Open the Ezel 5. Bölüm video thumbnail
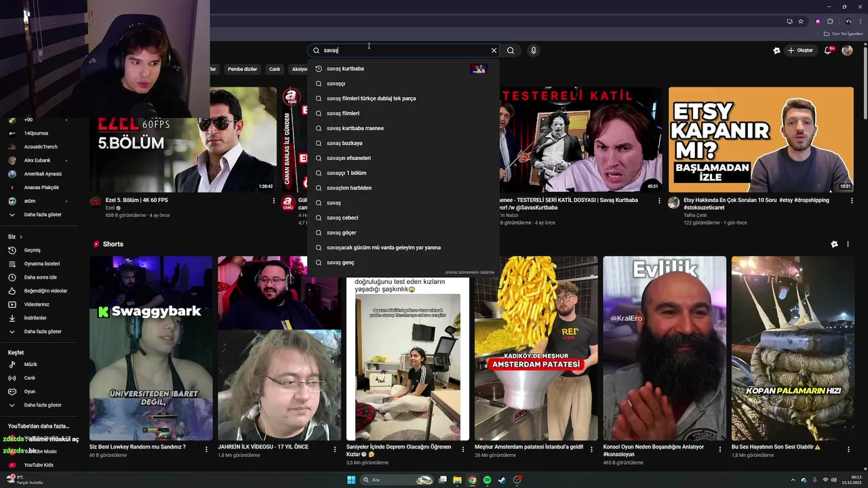Image resolution: width=868 pixels, height=488 pixels. [x=183, y=140]
